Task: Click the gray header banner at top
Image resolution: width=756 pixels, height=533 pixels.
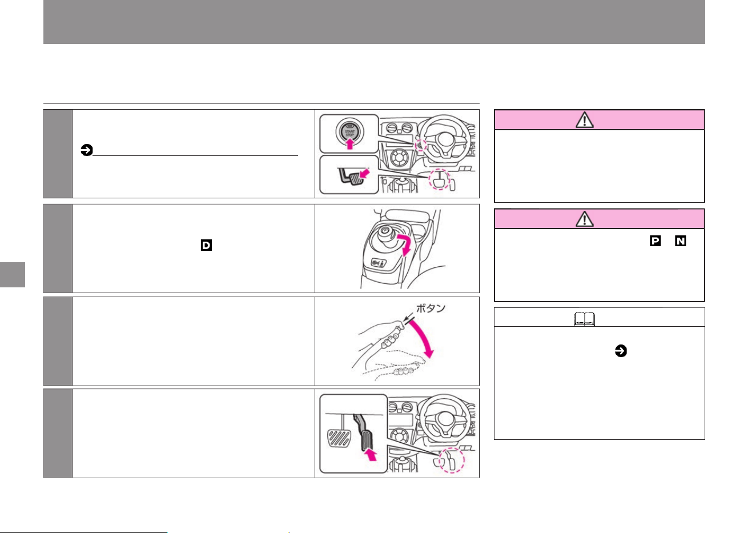Action: [x=374, y=22]
